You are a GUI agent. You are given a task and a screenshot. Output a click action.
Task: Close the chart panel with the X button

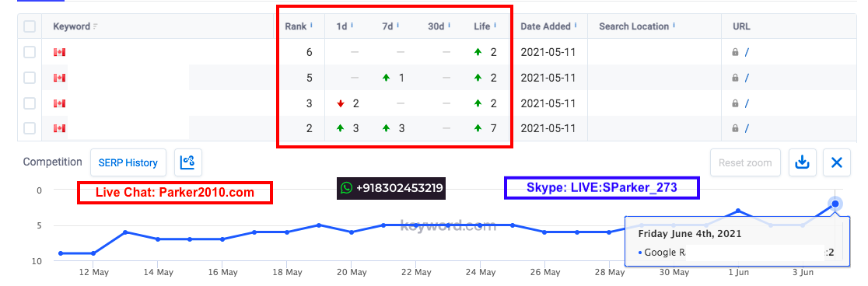click(836, 162)
